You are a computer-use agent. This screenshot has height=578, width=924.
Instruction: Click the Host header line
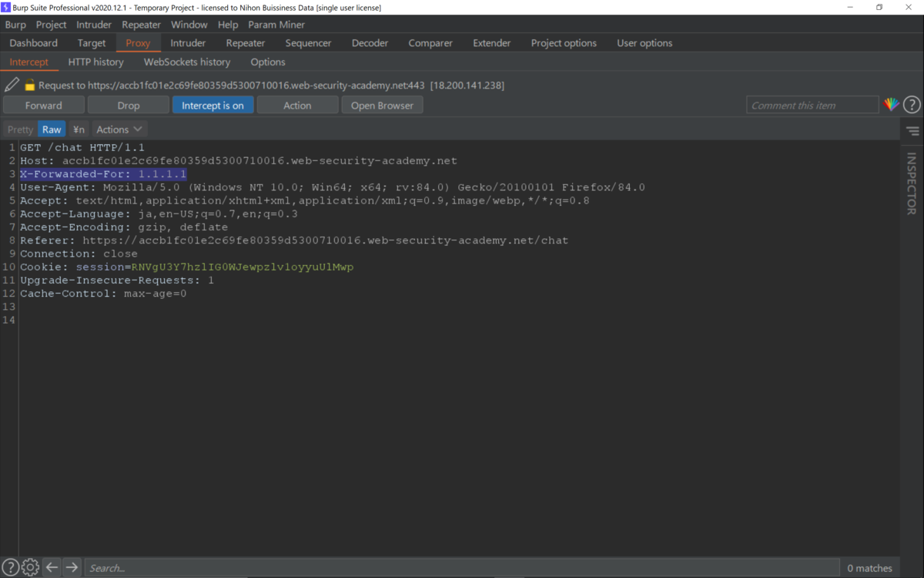239,160
